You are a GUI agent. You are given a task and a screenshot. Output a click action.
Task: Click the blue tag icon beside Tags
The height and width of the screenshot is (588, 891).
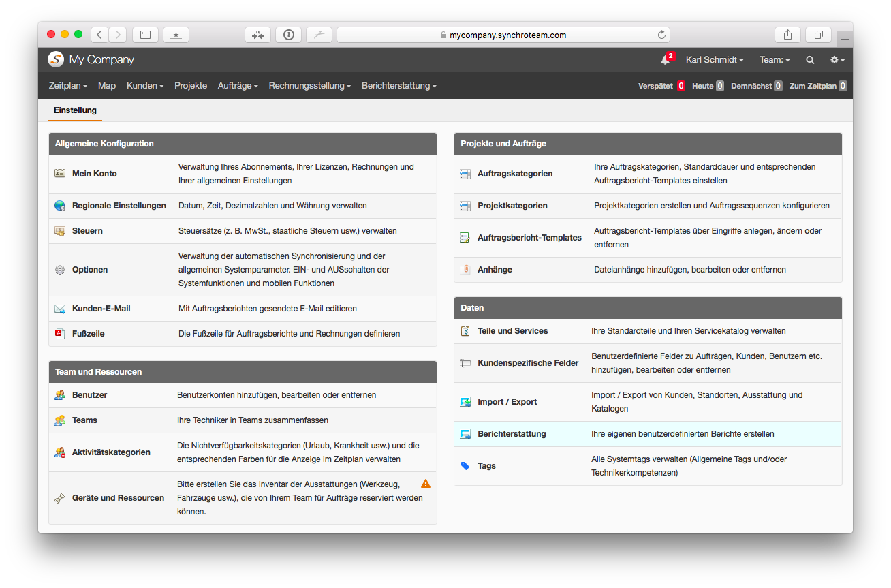[465, 466]
